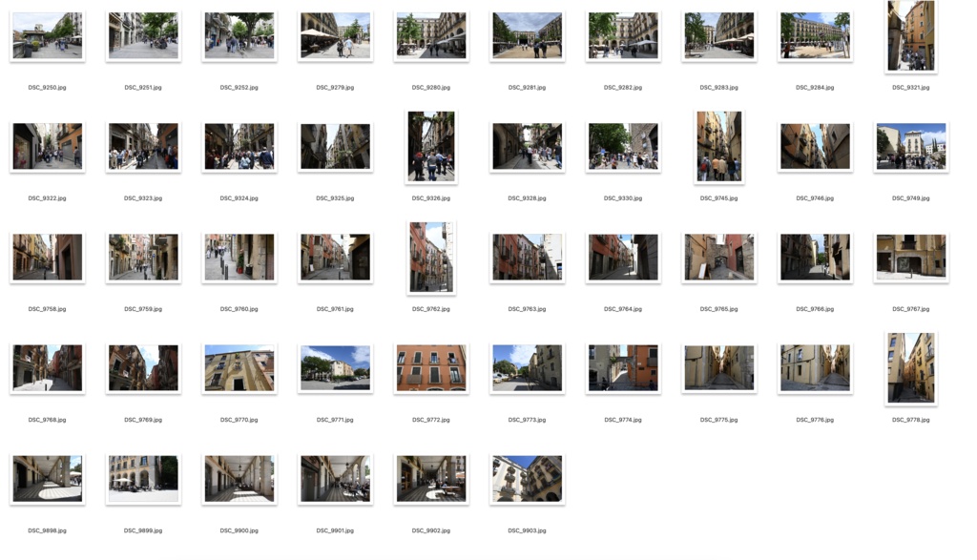This screenshot has width=977, height=560.
Task: Choose the DSC_9323.jpg crowd thumbnail
Action: 143,147
